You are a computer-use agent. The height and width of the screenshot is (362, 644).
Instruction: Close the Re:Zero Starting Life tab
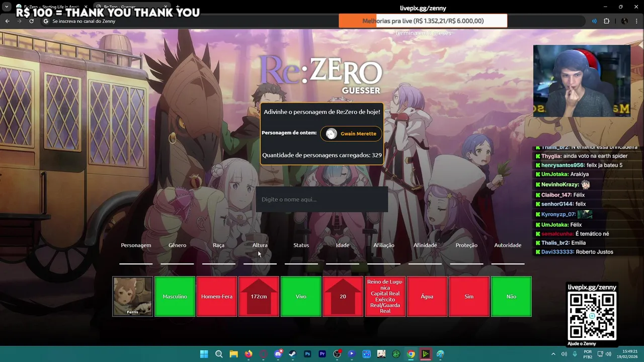click(x=87, y=7)
